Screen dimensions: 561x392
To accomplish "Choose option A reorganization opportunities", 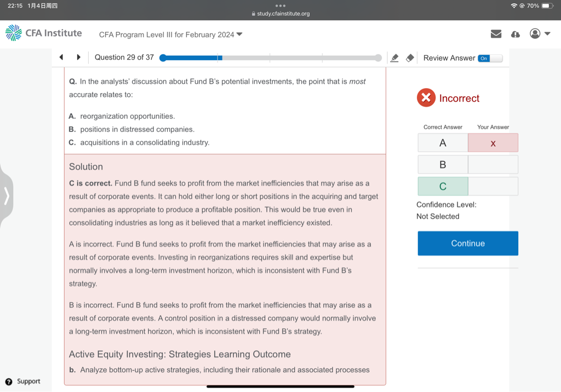I will click(x=127, y=116).
